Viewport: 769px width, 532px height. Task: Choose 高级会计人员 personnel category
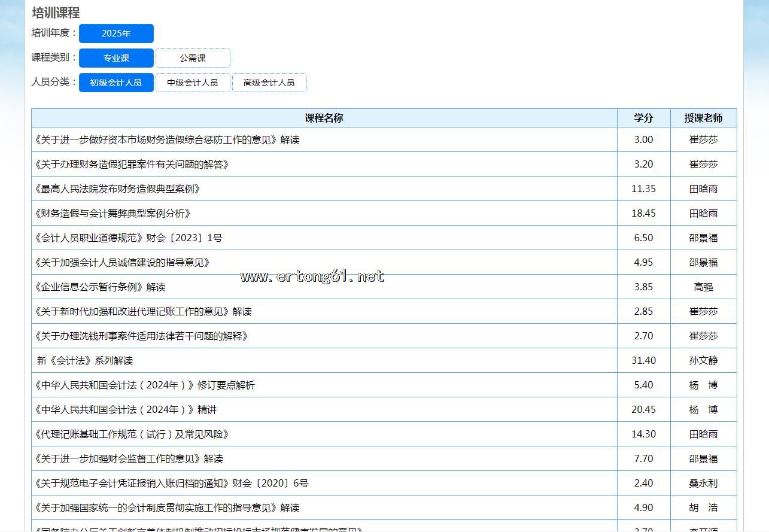269,83
